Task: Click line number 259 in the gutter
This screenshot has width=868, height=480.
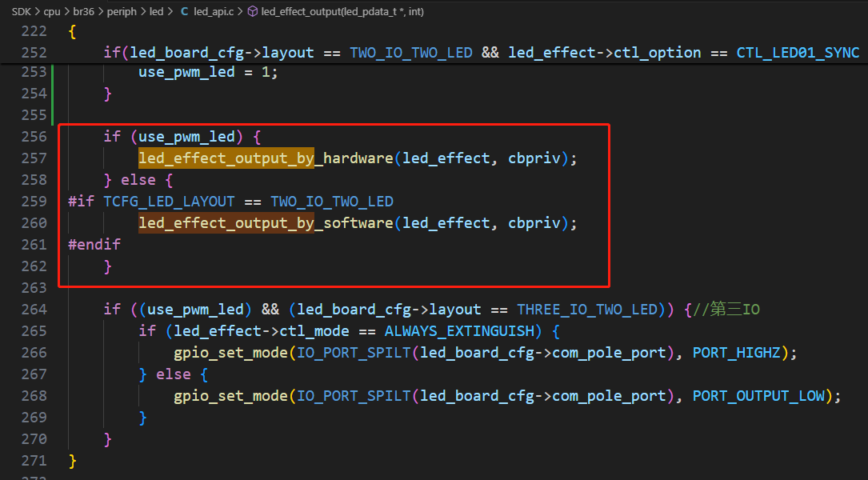Action: (x=34, y=202)
